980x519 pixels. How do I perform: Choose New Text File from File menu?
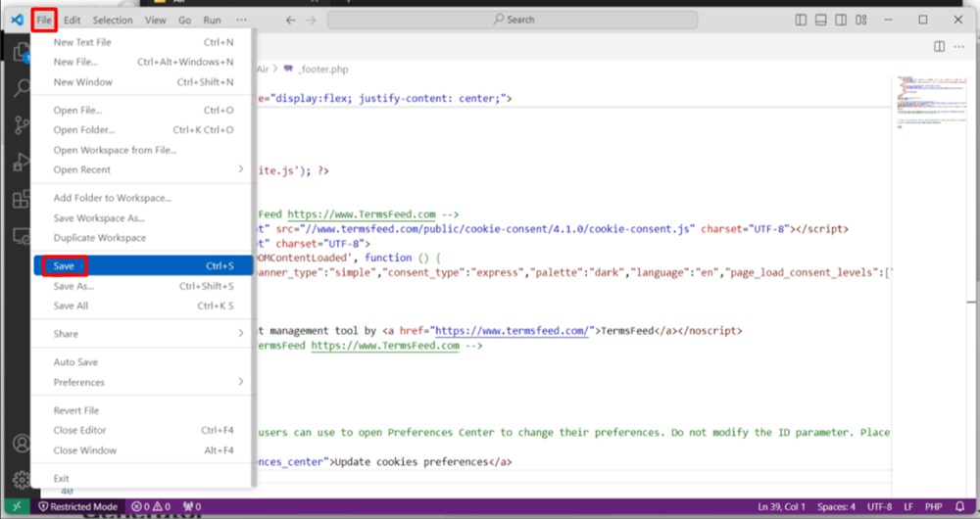(x=143, y=42)
